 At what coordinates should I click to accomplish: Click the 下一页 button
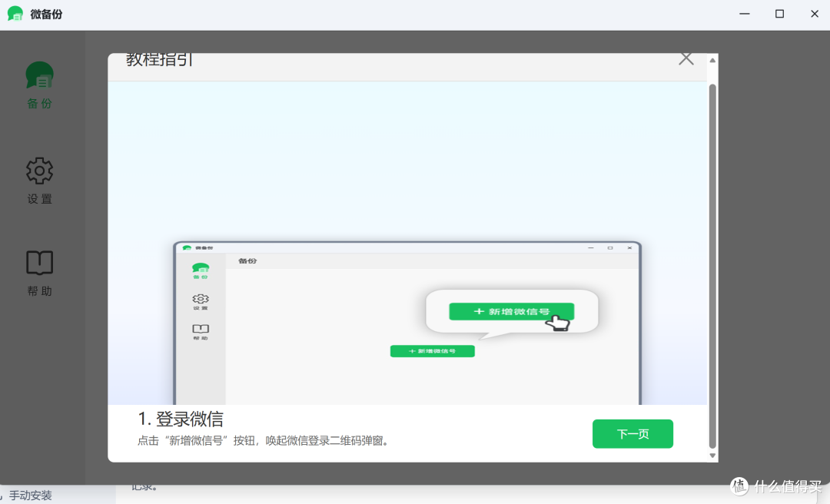pos(632,433)
